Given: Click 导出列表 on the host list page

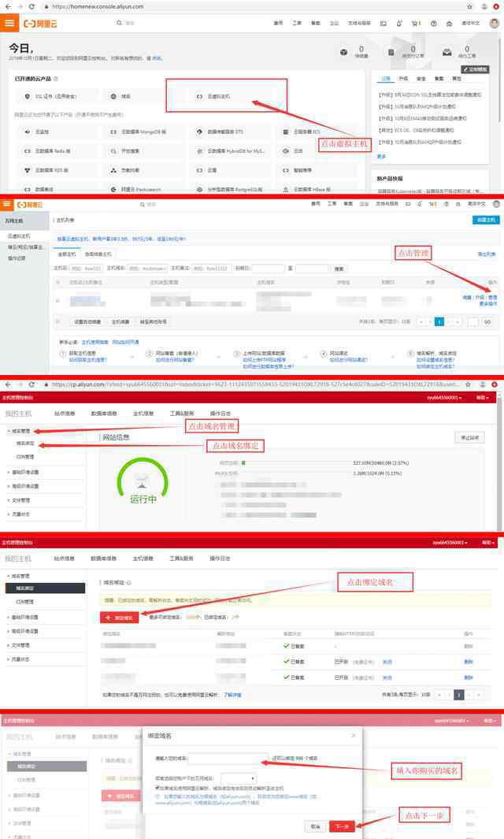Looking at the screenshot, I should click(487, 254).
